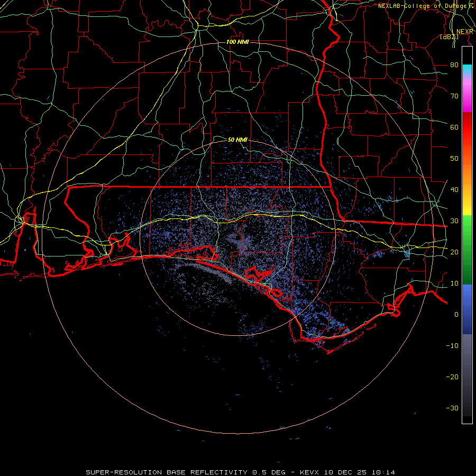Click the "30" value on the dBZ scale
The image size is (476, 476).
pos(454,221)
